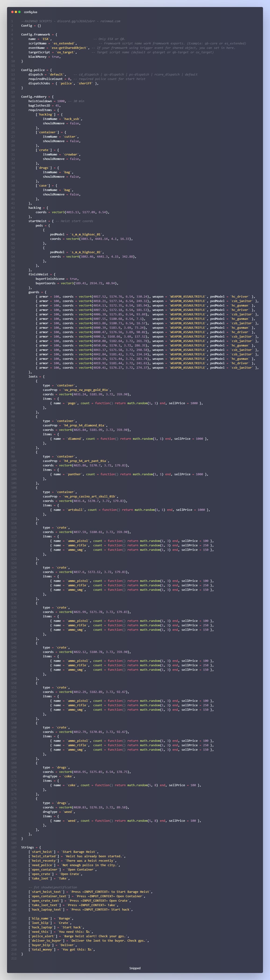270x980 pixels.
Task: Select the 'pogo' item name
Action: (72, 403)
